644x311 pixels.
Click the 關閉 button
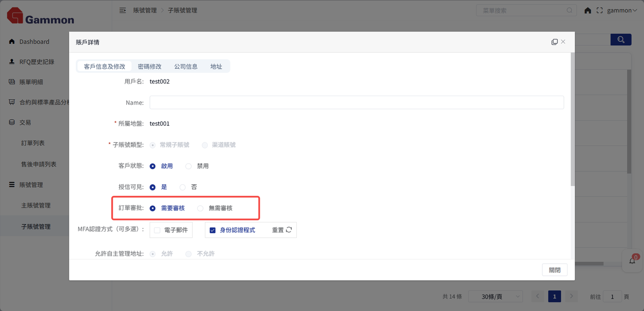[x=554, y=270]
